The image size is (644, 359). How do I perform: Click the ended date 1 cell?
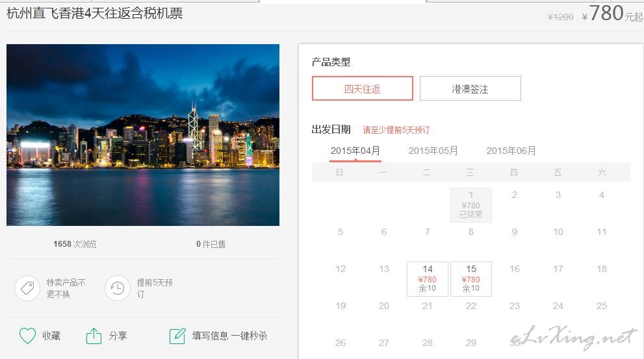tap(471, 205)
